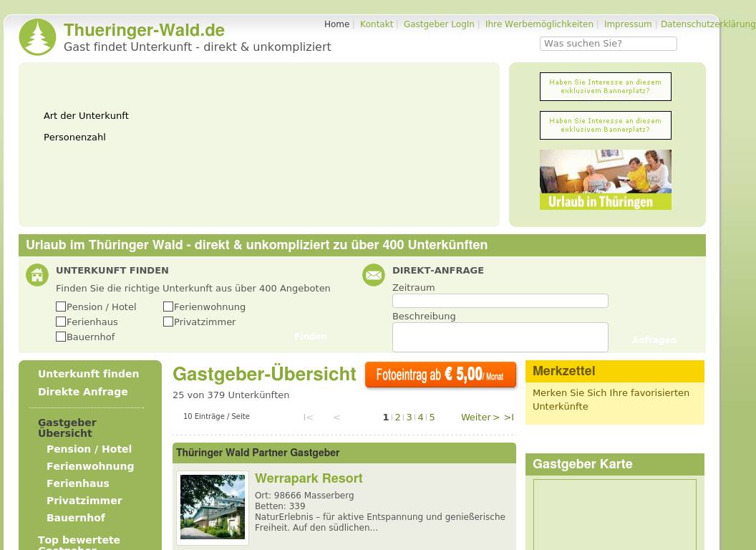Select the Privatzimmer checkbox

(x=168, y=322)
